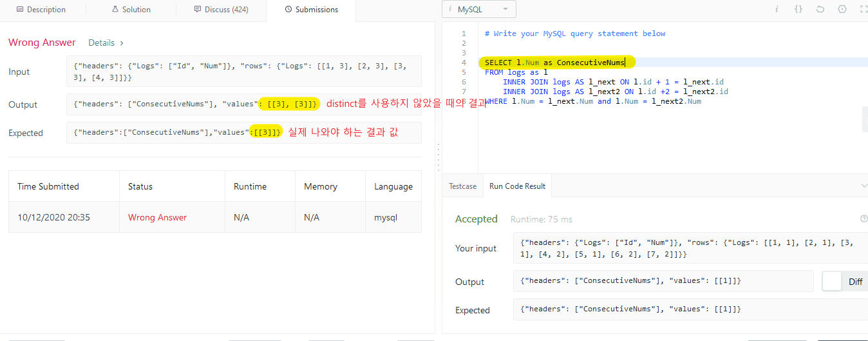The width and height of the screenshot is (868, 341).
Task: Click the SELECT line in code editor
Action: click(558, 63)
